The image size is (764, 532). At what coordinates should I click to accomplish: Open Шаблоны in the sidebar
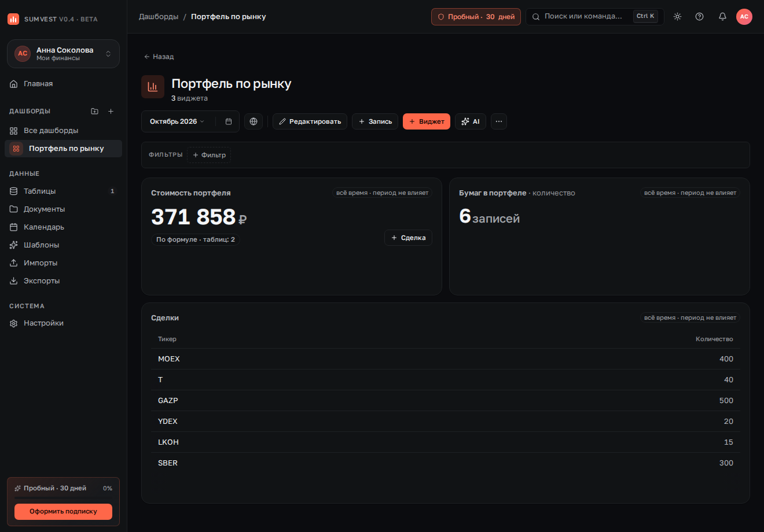click(63, 245)
